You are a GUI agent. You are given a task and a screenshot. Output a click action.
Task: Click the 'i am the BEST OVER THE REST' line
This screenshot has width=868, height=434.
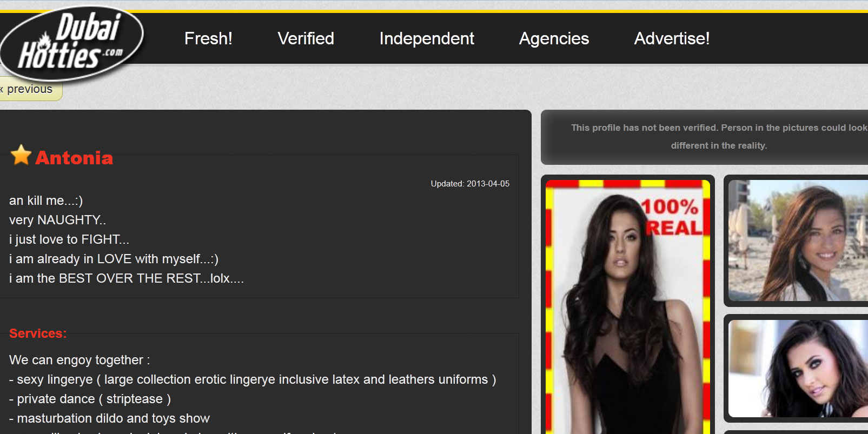click(127, 278)
